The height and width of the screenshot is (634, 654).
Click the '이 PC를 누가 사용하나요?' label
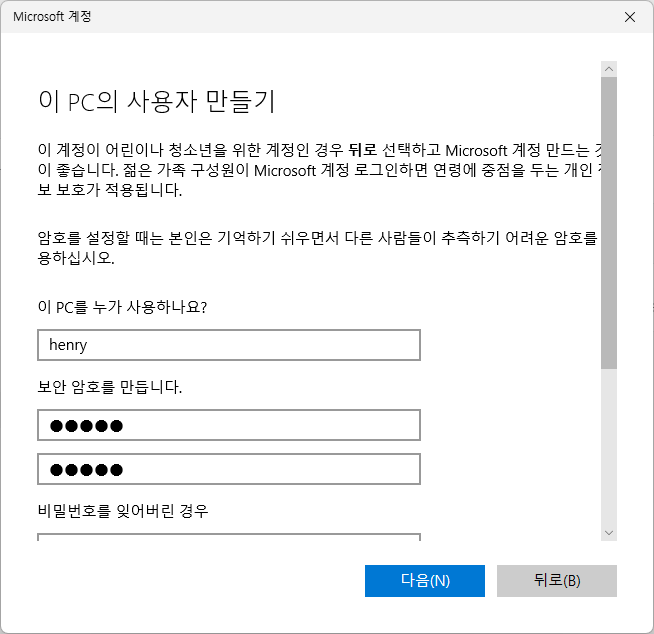122,307
